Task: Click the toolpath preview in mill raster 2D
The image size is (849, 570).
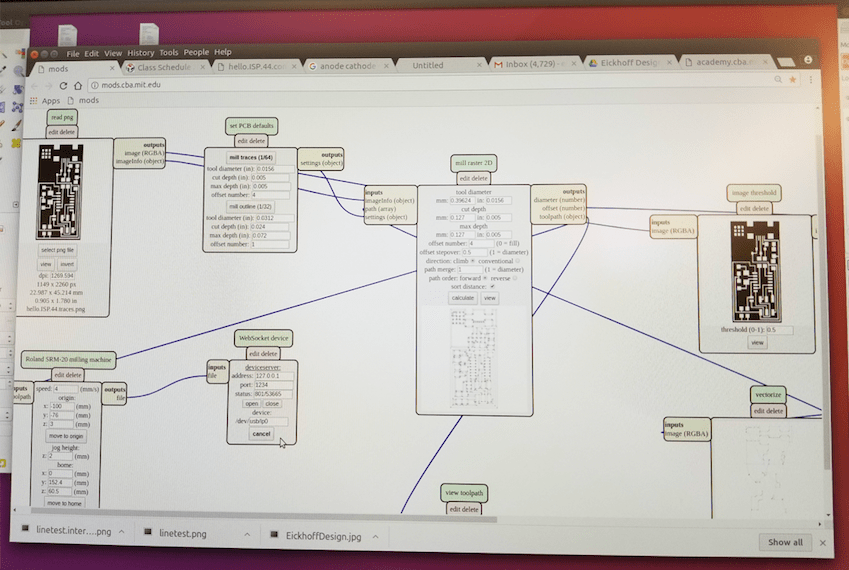Action: [474, 358]
